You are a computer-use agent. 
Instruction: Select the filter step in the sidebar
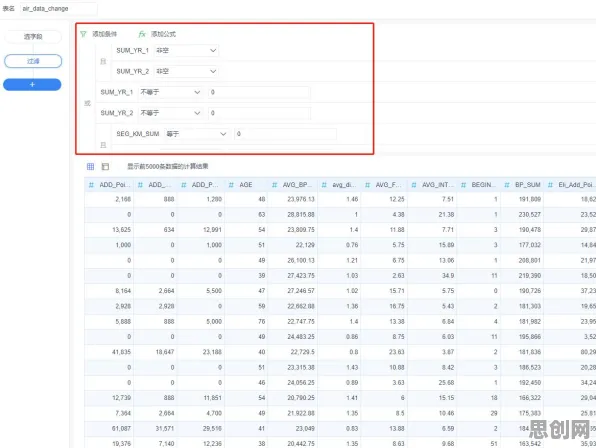[x=33, y=61]
